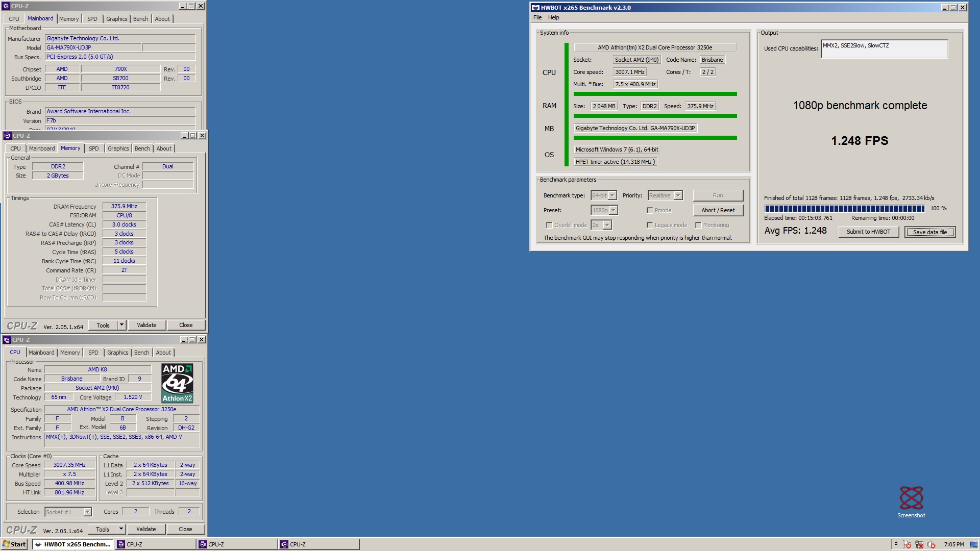Switch to third CPU-Z taskbar button
980x551 pixels.
[x=318, y=544]
